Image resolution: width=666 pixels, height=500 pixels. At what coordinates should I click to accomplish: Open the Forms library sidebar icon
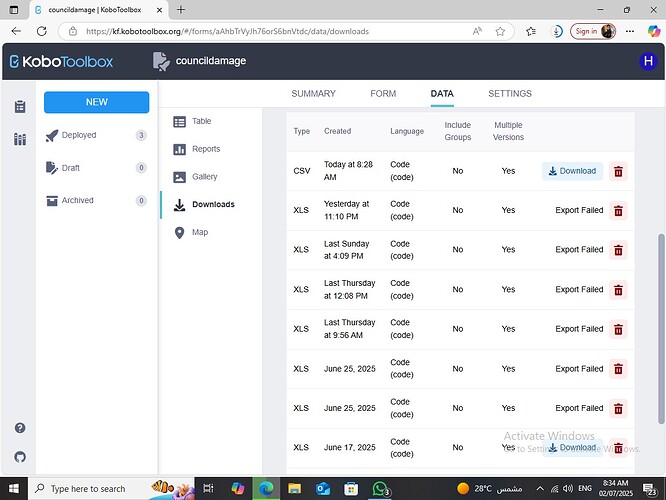[x=20, y=107]
